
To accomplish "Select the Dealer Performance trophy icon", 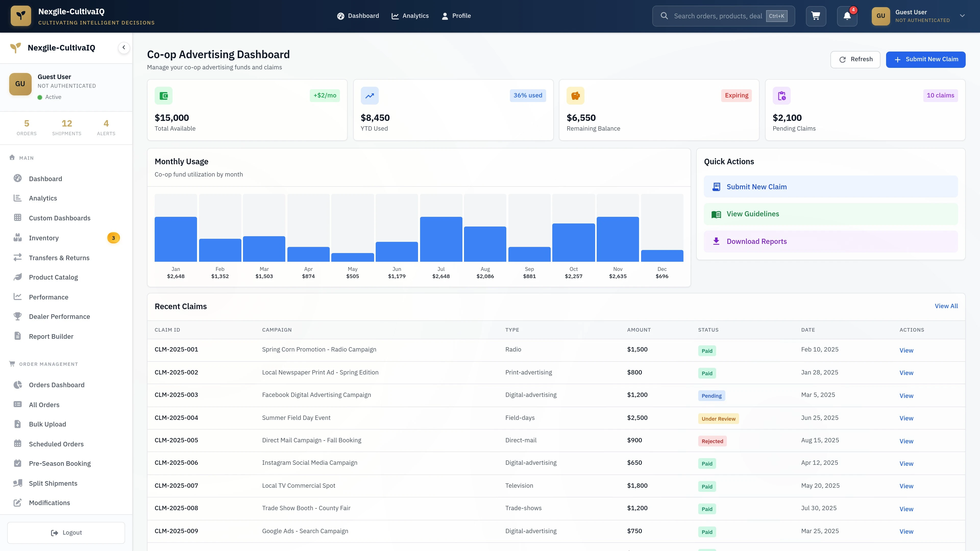I will 18,316.
